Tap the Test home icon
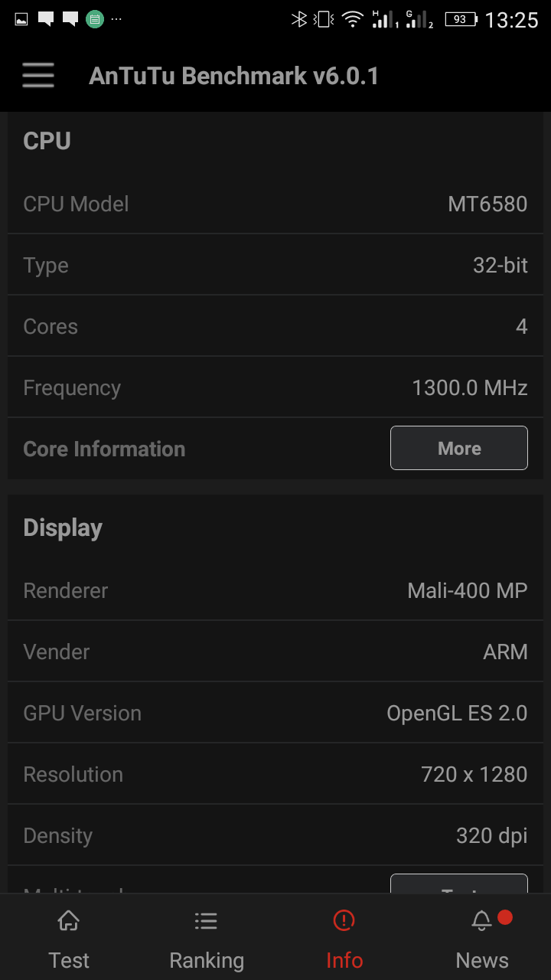 (69, 920)
